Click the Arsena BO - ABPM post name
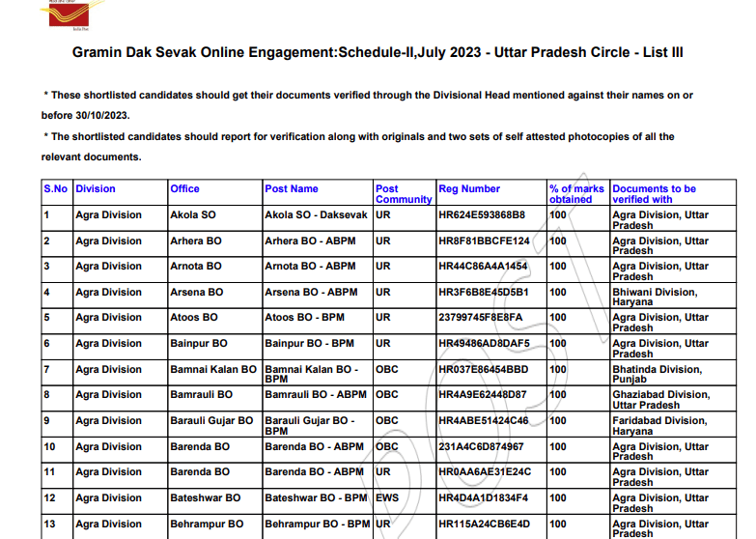Image resolution: width=756 pixels, height=539 pixels. (x=311, y=293)
